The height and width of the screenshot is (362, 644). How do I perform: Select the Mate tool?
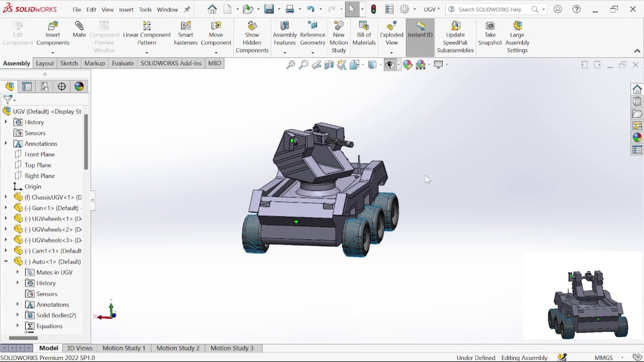[79, 29]
